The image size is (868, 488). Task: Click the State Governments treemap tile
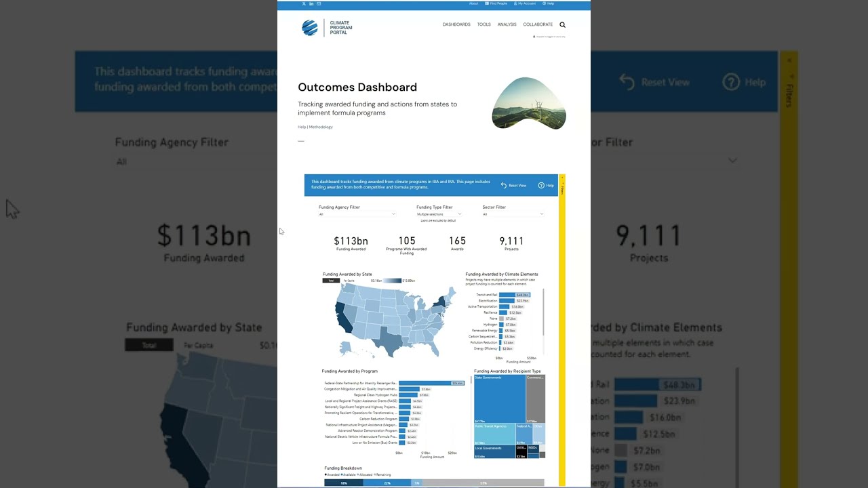(500, 399)
